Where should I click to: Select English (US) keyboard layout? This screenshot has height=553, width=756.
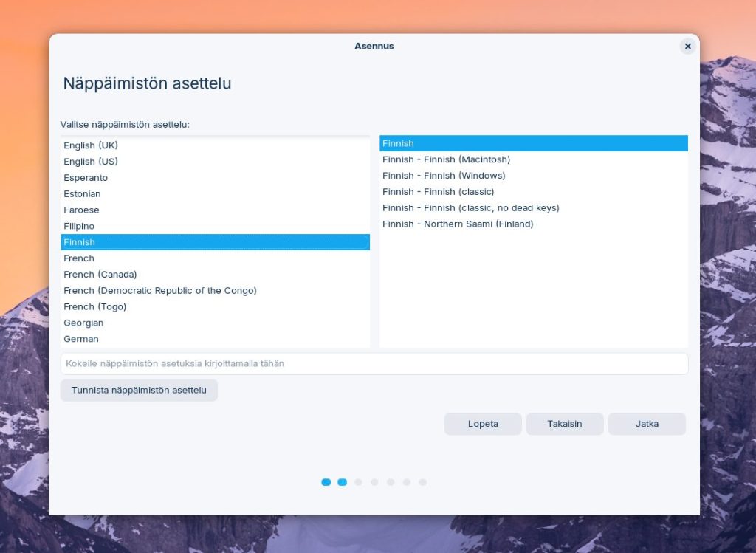point(215,162)
